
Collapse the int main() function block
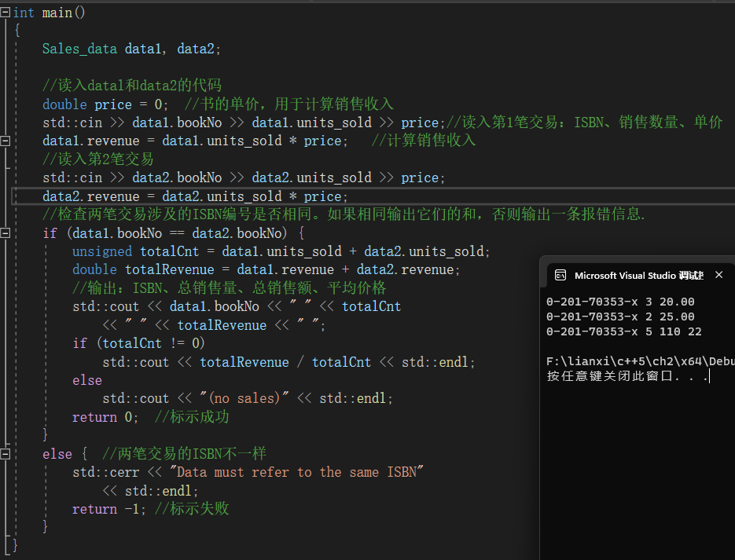tap(6, 13)
